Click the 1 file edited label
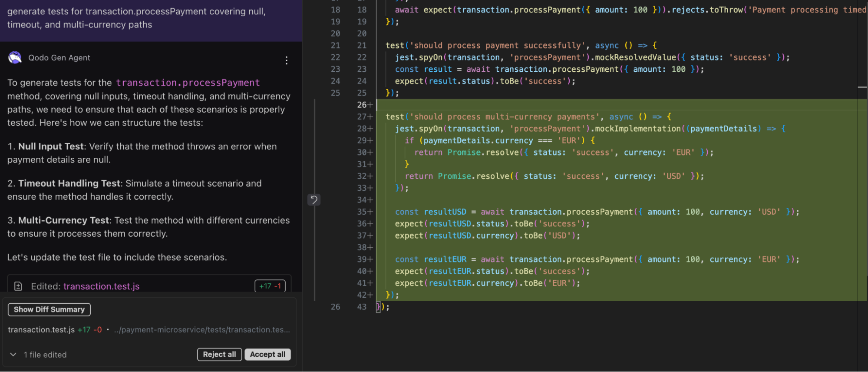The width and height of the screenshot is (868, 372). coord(45,355)
